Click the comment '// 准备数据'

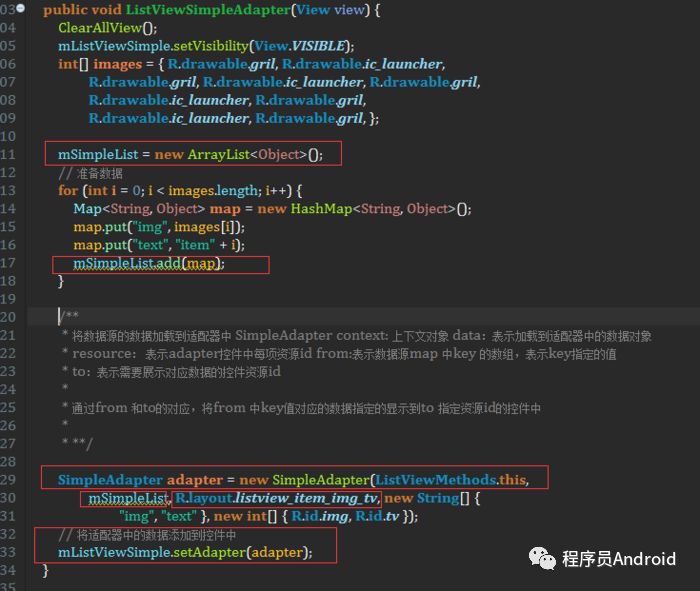(x=90, y=173)
